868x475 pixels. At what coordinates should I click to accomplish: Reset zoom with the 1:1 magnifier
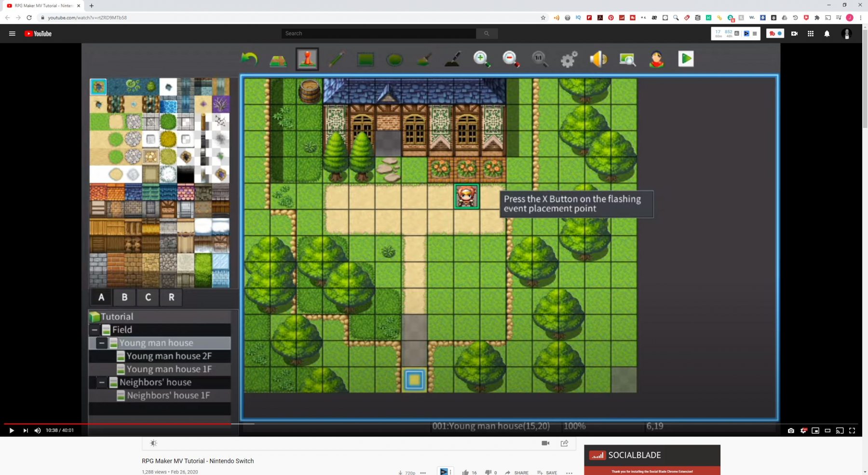(x=540, y=59)
